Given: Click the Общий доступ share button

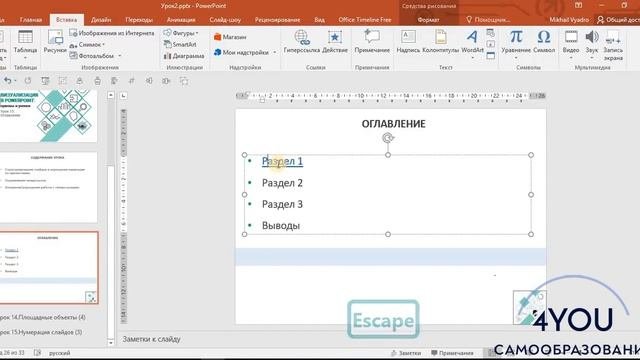Looking at the screenshot, I should (x=618, y=20).
